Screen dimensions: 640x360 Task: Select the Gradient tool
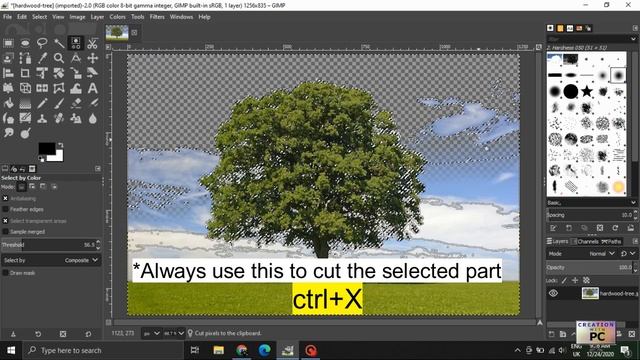pos(25,103)
